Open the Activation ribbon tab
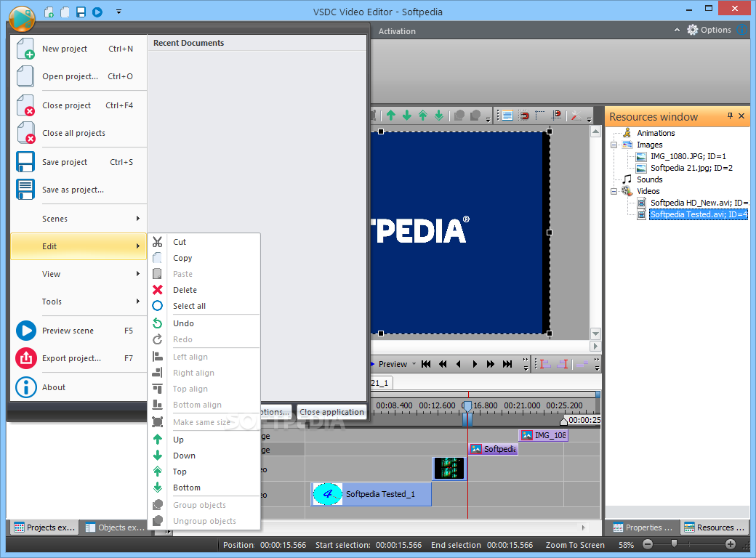This screenshot has width=756, height=558. click(397, 31)
